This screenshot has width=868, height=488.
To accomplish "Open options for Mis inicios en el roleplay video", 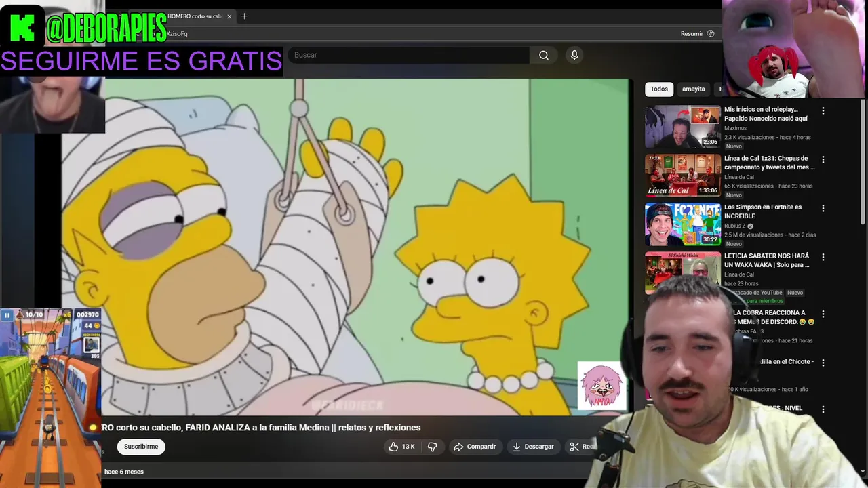I will [823, 110].
